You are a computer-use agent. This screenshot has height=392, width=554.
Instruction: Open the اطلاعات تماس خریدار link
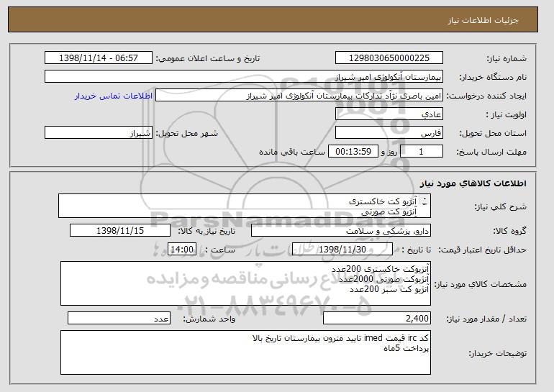pos(114,96)
